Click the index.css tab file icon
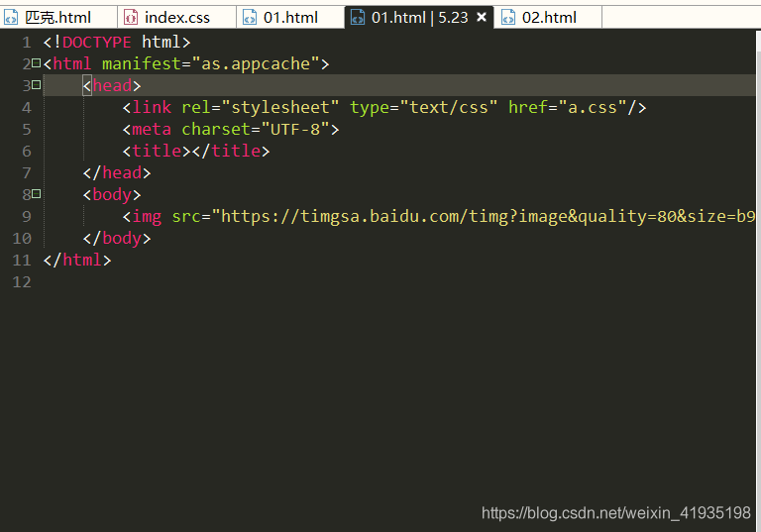761x532 pixels. tap(131, 18)
